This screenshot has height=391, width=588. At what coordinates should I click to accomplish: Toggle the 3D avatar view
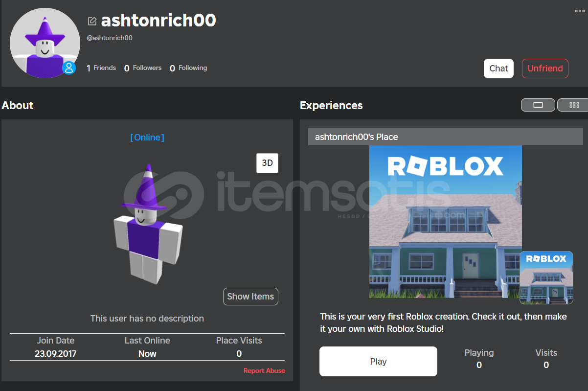(267, 163)
